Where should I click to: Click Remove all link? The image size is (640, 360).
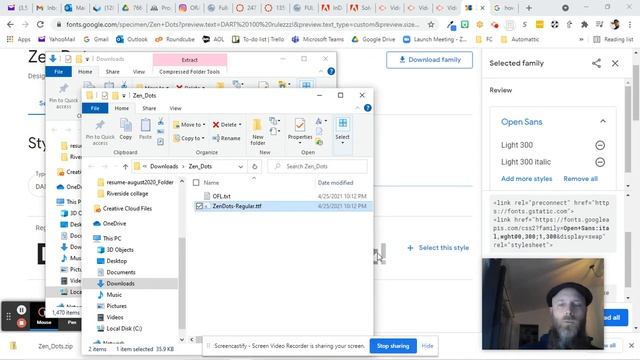click(x=580, y=179)
